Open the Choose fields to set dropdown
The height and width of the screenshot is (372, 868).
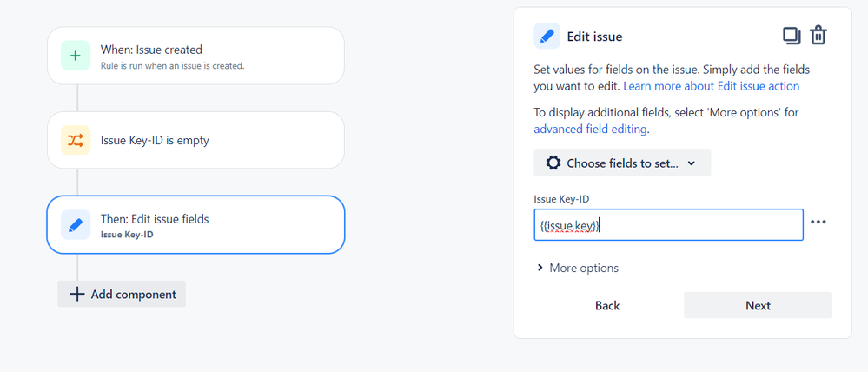(x=622, y=163)
